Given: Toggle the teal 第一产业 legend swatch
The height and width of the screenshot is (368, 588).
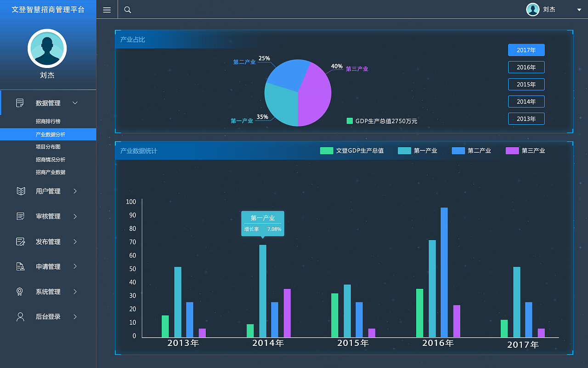Looking at the screenshot, I should pos(404,150).
